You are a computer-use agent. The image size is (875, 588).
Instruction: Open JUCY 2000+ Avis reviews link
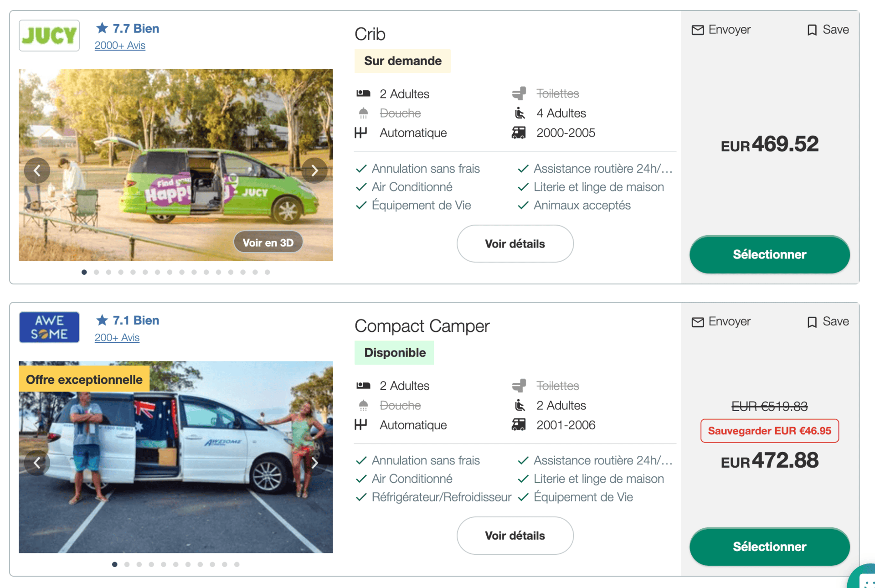[120, 46]
